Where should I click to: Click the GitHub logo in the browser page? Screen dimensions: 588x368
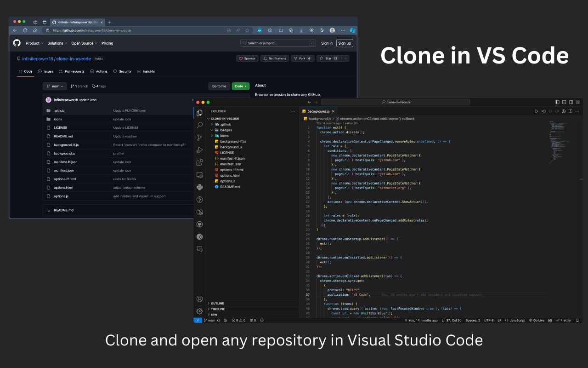point(17,43)
